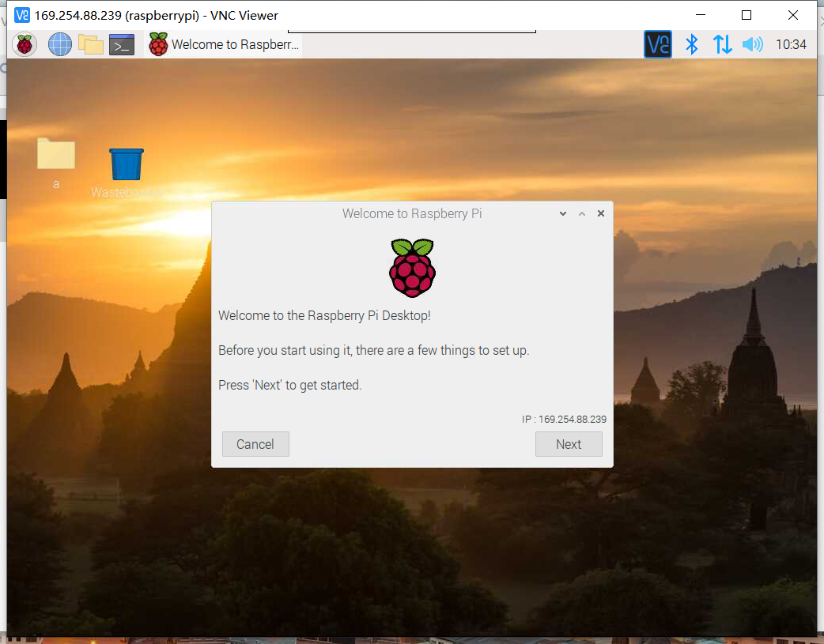
Task: Close the Welcome to Raspberry Pi dialog
Action: 601,213
